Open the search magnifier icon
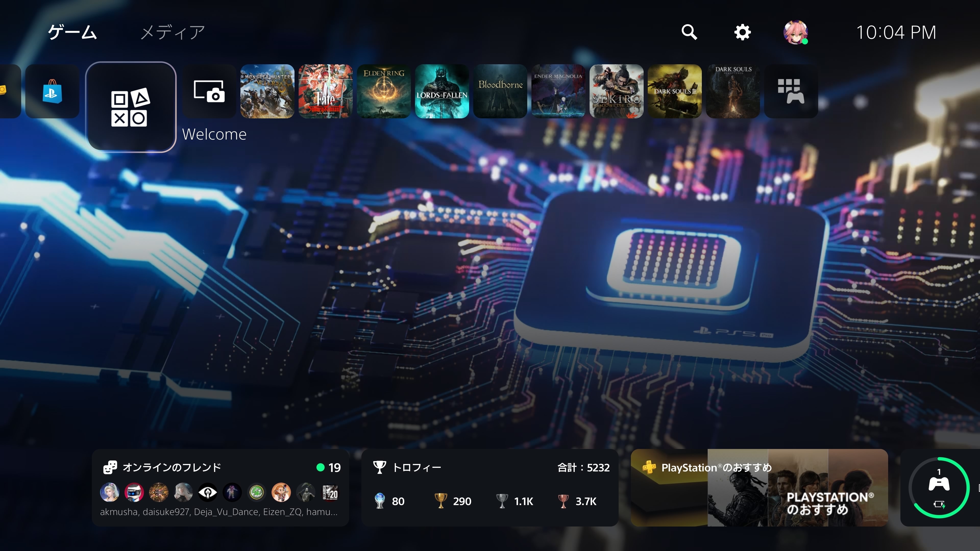 tap(689, 32)
